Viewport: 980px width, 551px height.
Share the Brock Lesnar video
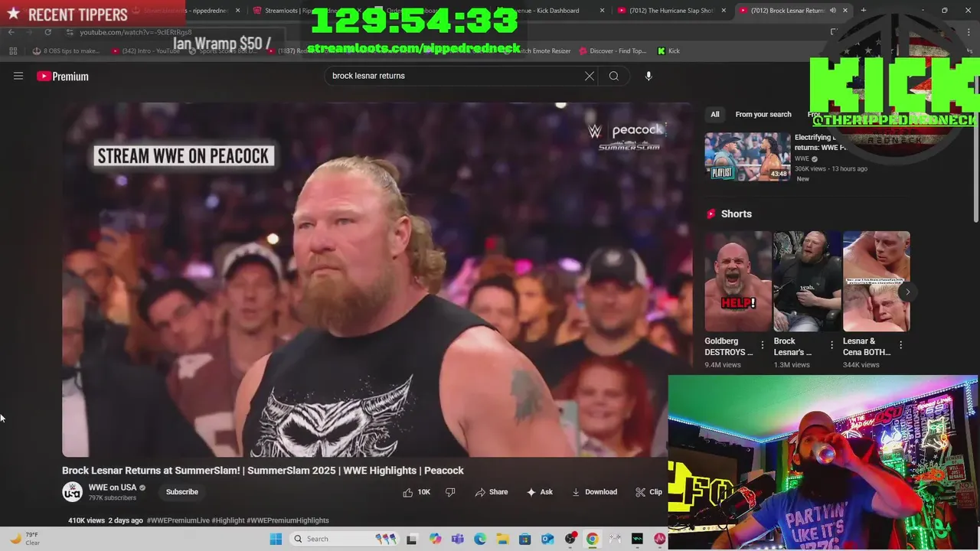click(x=492, y=492)
